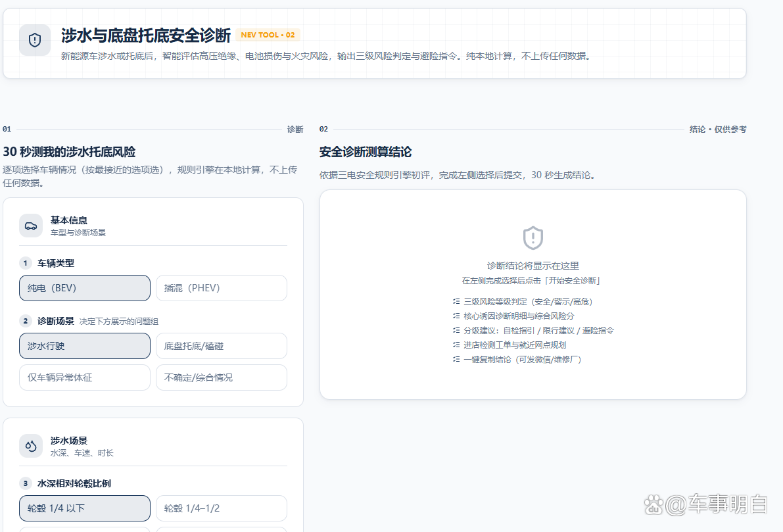Select water depth 轮毂 1/4 以下
Viewport: 783px width, 532px height.
pos(85,508)
